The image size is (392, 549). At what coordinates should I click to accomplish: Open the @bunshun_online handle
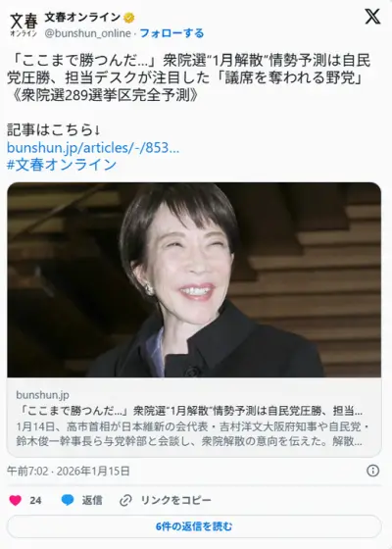87,33
